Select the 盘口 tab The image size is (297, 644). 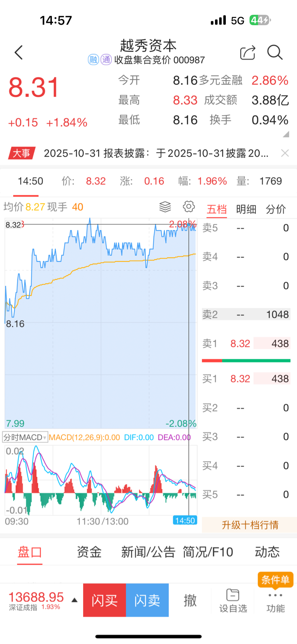[30, 552]
